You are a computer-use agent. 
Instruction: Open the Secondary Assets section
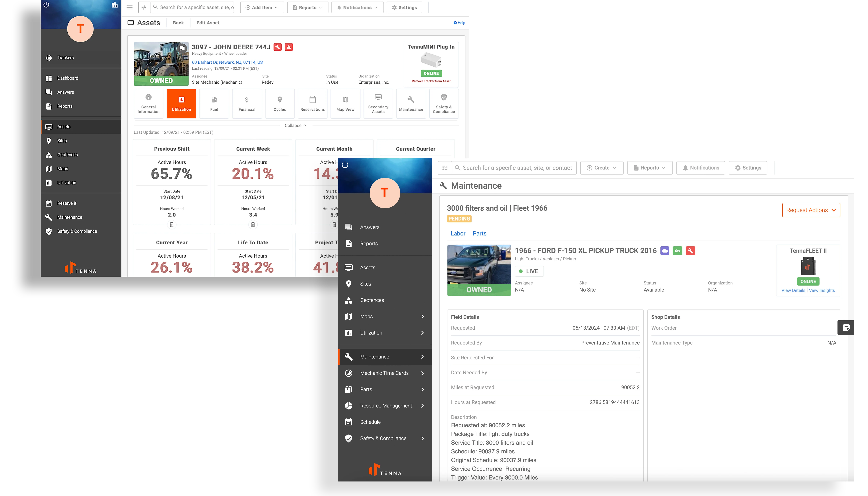click(x=378, y=103)
